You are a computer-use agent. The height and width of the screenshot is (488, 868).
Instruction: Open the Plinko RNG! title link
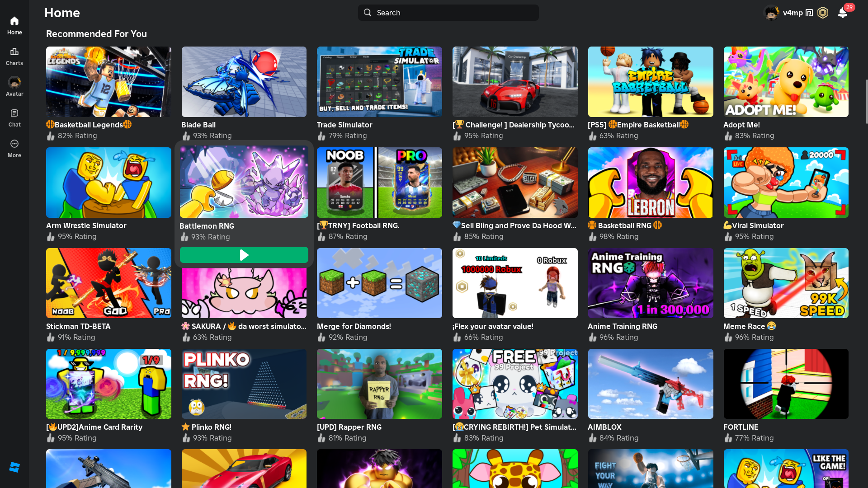211,427
